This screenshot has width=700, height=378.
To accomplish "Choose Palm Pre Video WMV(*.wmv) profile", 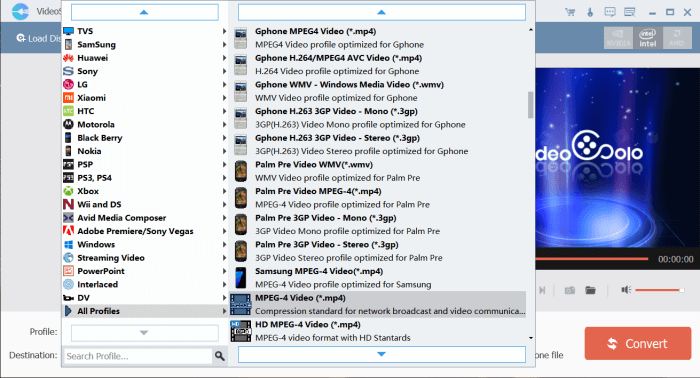I will click(378, 171).
